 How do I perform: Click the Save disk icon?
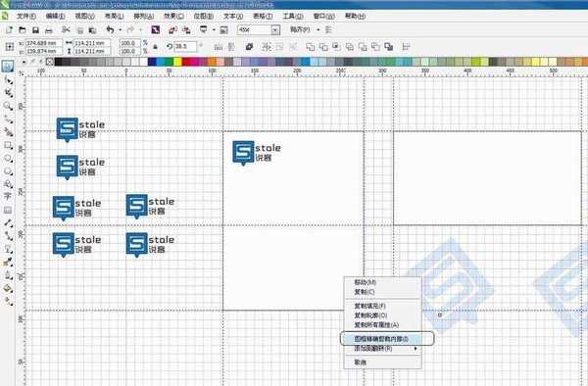[35, 30]
